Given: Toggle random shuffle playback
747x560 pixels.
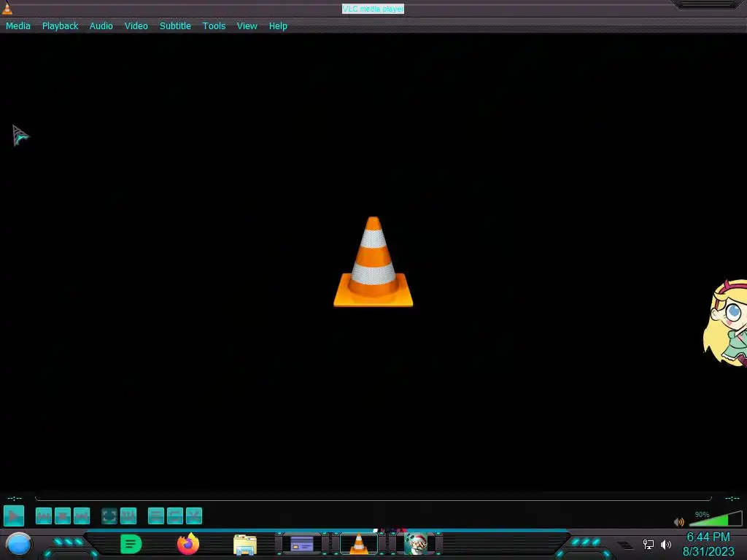Looking at the screenshot, I should click(x=194, y=516).
